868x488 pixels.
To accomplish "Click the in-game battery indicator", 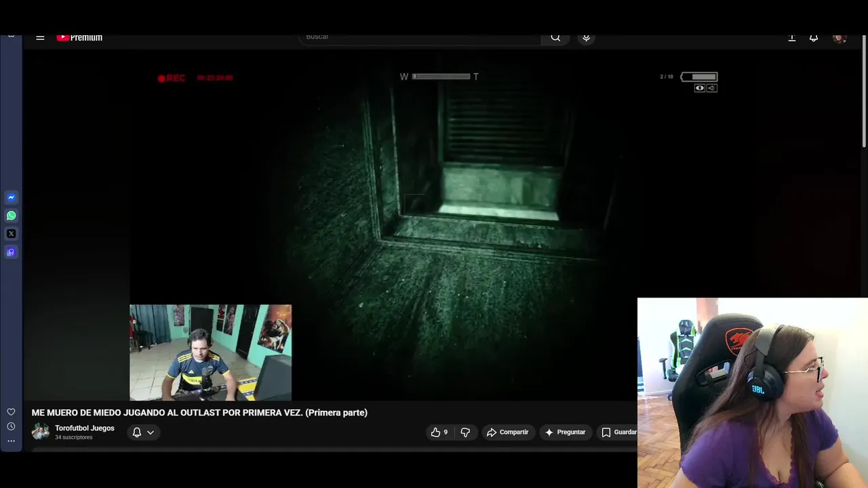I will tap(699, 77).
